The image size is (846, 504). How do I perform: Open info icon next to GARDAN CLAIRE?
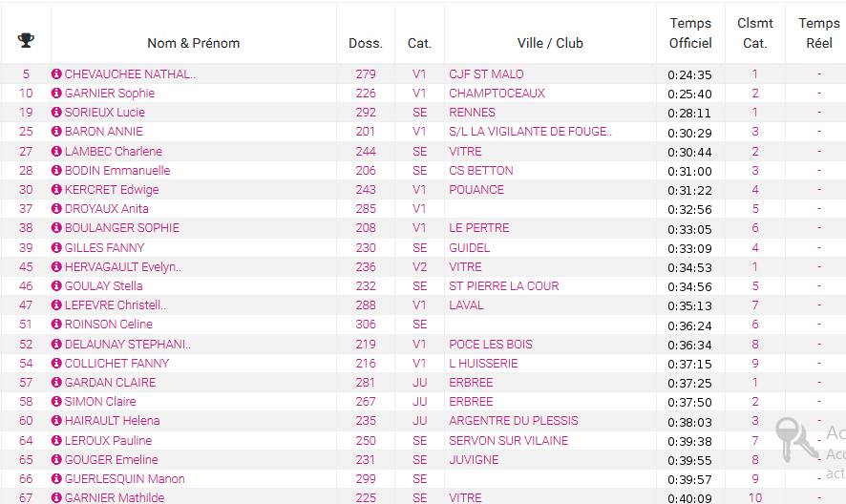pyautogui.click(x=56, y=382)
